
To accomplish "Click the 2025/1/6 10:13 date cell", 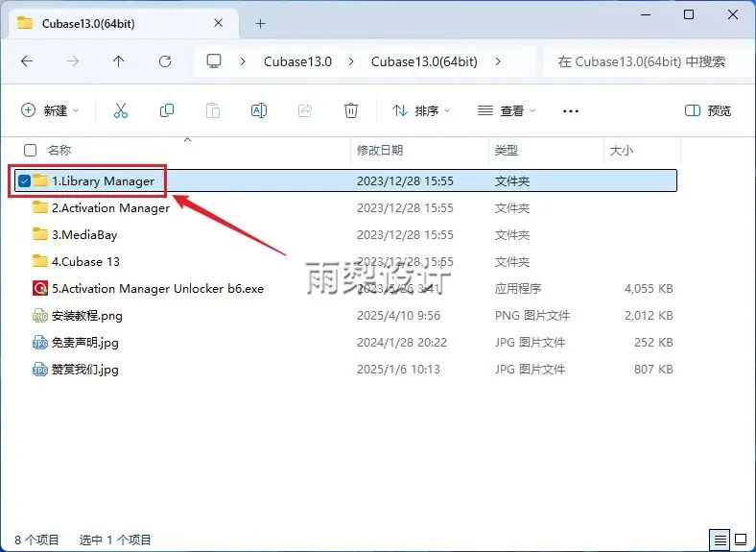I will pos(398,370).
